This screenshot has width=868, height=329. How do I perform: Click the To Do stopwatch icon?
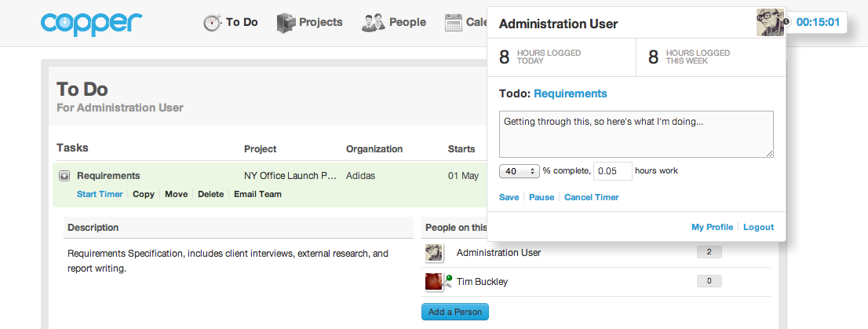(213, 23)
